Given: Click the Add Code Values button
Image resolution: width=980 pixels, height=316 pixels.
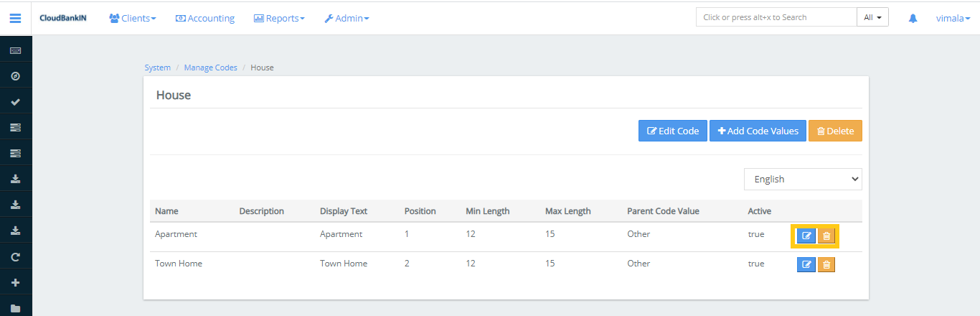Looking at the screenshot, I should tap(758, 131).
